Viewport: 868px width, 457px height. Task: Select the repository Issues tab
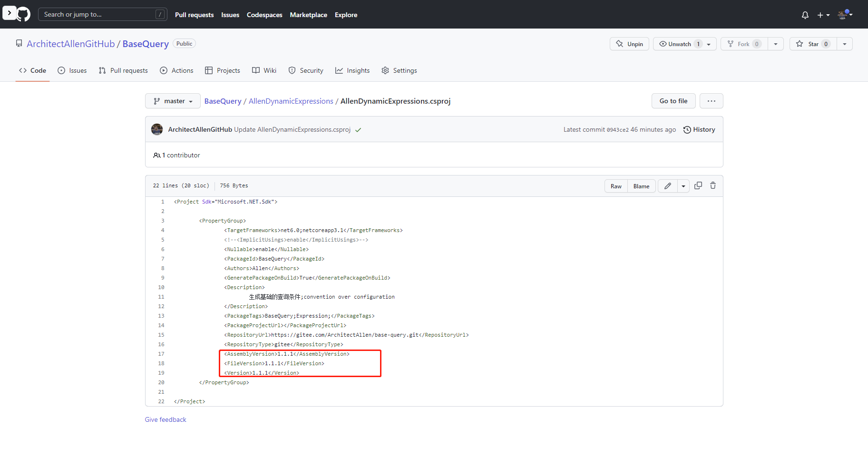[x=72, y=70]
